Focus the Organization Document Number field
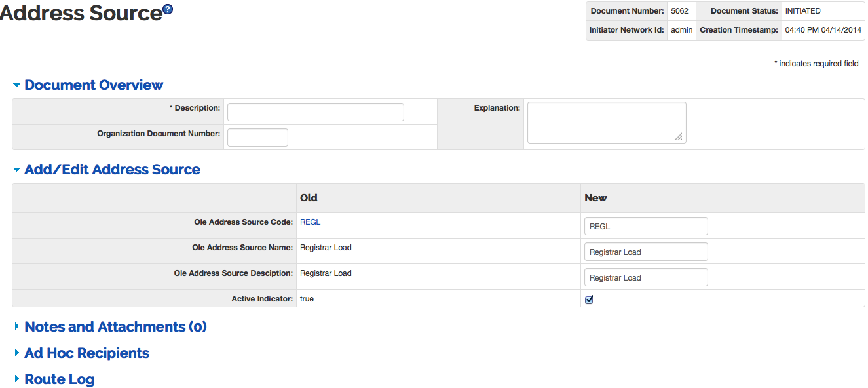This screenshot has height=388, width=868. 257,138
